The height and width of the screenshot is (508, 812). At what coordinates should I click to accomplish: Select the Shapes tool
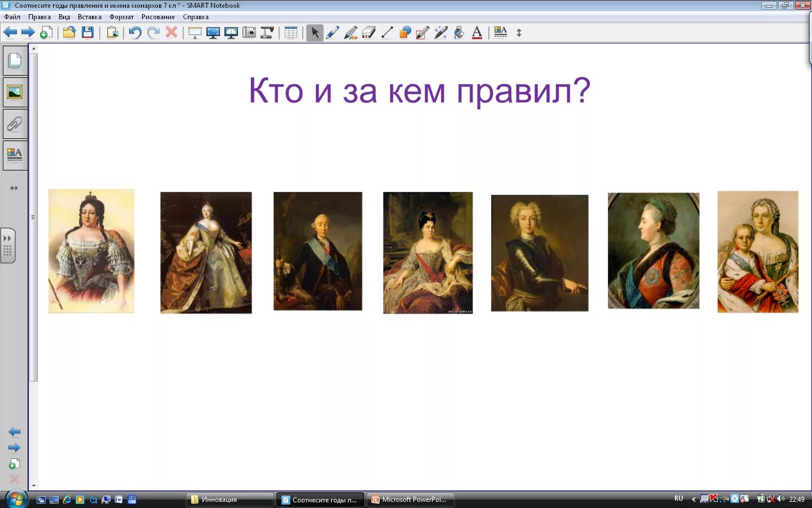[405, 32]
